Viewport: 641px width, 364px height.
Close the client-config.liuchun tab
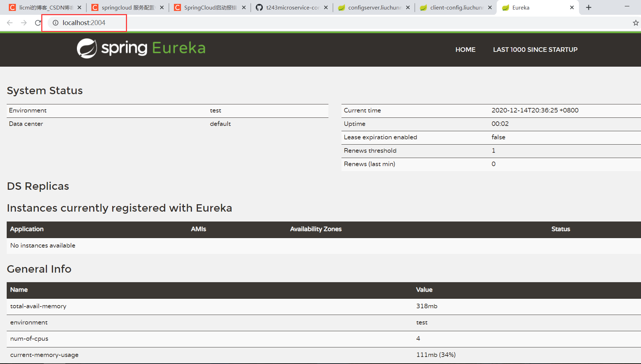tap(490, 7)
